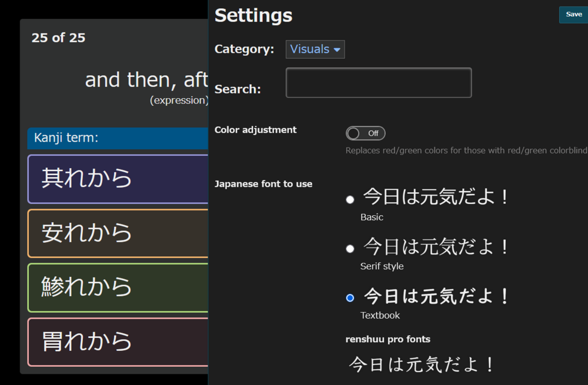Click the Save button
Image resolution: width=588 pixels, height=385 pixels.
[573, 15]
